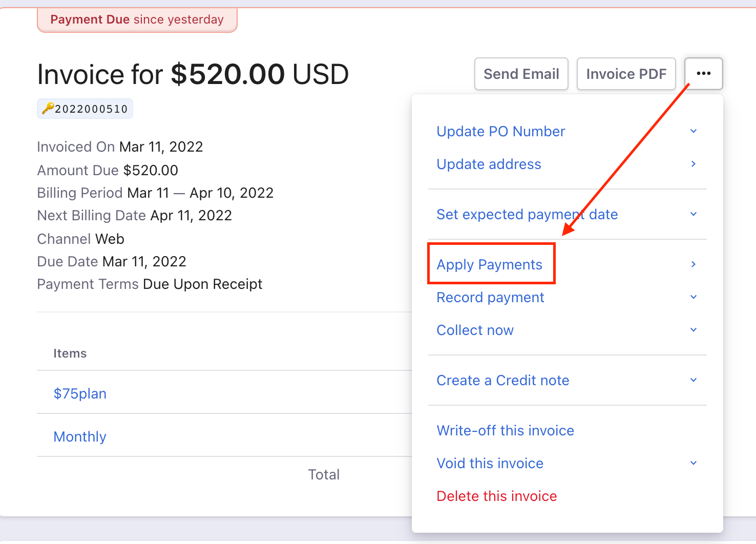The image size is (756, 544).
Task: Expand the Update PO Number dropdown
Action: (x=693, y=131)
